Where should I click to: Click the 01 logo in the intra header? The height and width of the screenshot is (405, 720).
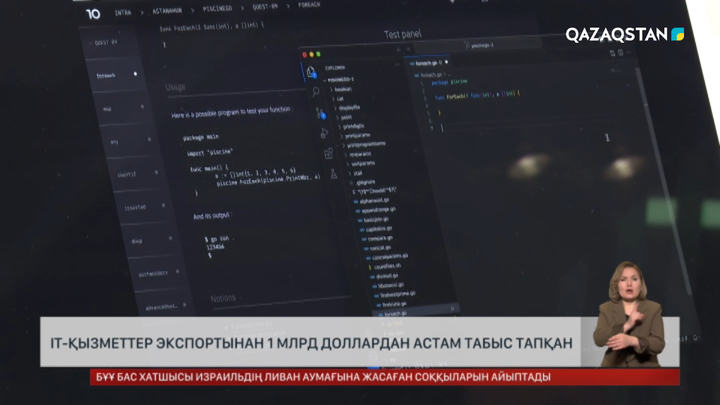(x=93, y=14)
